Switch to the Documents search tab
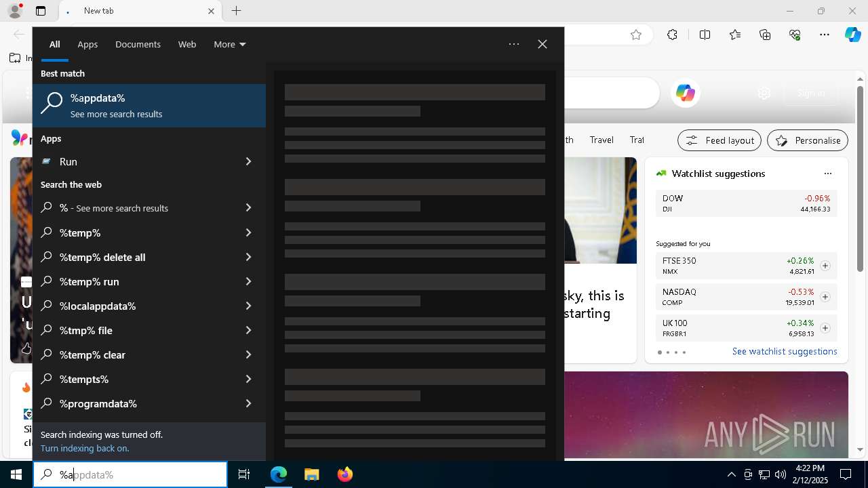The image size is (868, 488). tap(138, 44)
